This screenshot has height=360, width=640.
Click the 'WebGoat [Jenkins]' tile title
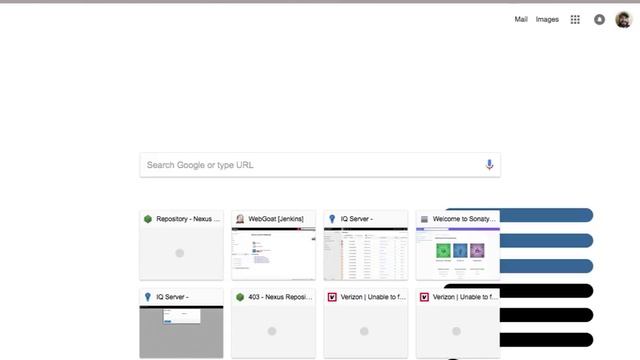click(276, 219)
